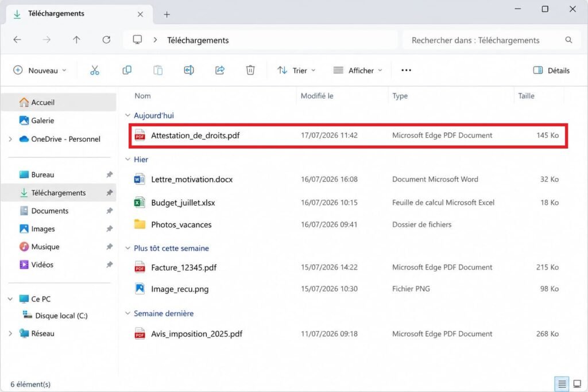
Task: Click image icon of Image_recu.png
Action: (x=140, y=289)
